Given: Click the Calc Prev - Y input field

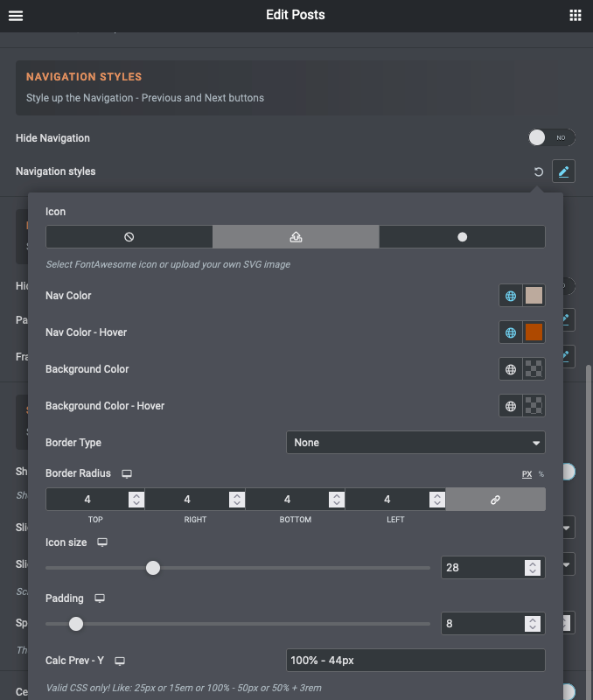Looking at the screenshot, I should click(415, 660).
